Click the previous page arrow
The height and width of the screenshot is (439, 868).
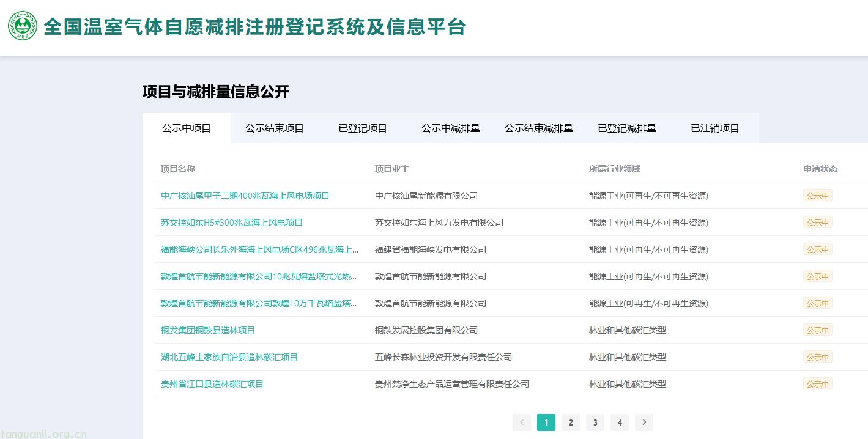point(522,422)
